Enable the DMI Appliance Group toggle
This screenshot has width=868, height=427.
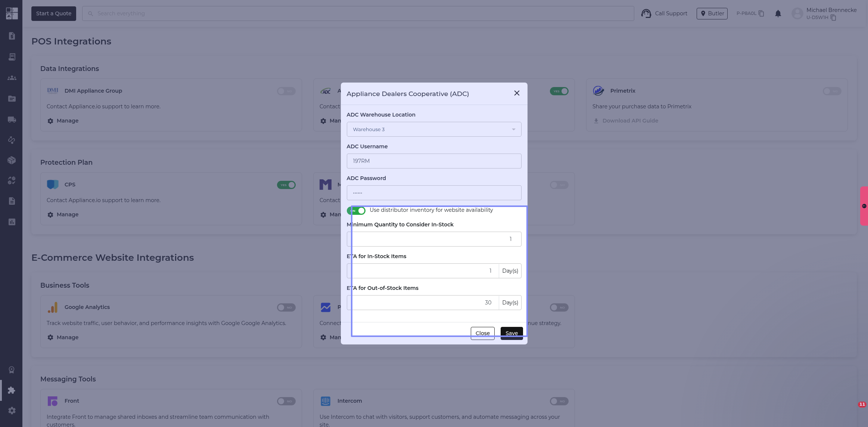[286, 91]
